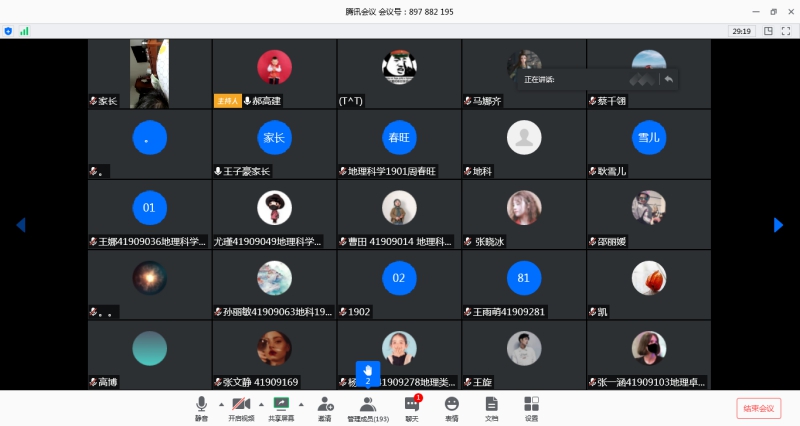
Task: Check network signal status icon
Action: (x=24, y=31)
